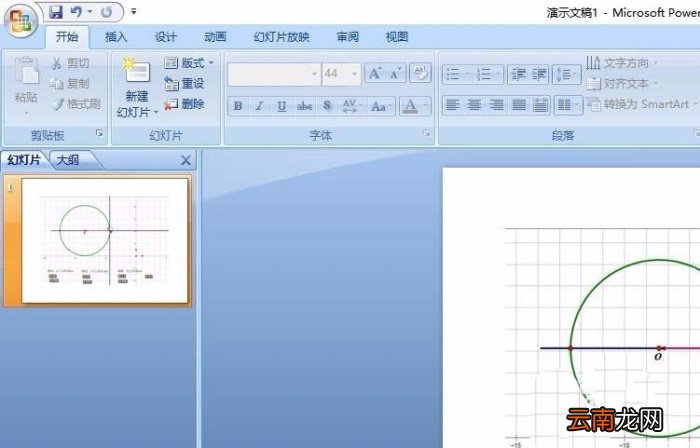Decrease the list indent level

(x=518, y=74)
